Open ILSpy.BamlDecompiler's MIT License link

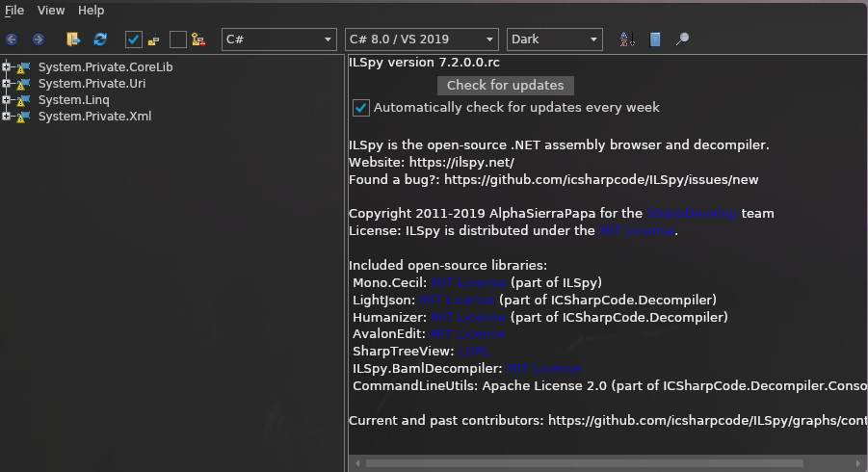(544, 369)
